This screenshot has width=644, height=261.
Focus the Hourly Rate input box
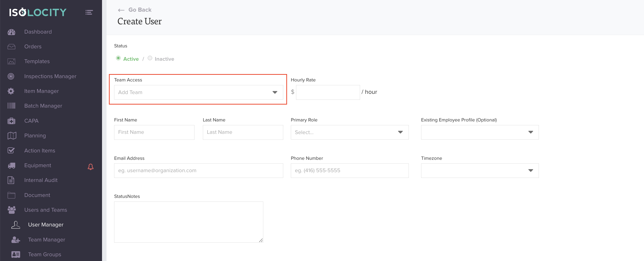point(327,92)
